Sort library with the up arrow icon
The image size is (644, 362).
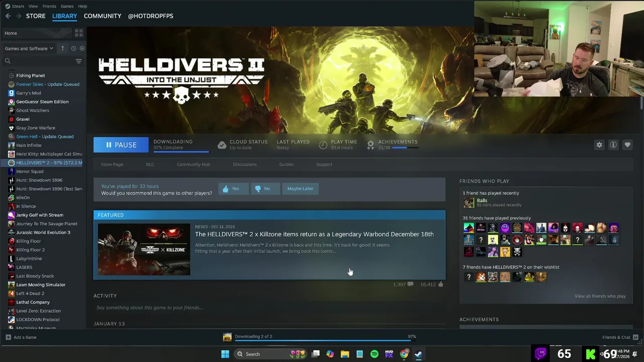click(x=62, y=48)
